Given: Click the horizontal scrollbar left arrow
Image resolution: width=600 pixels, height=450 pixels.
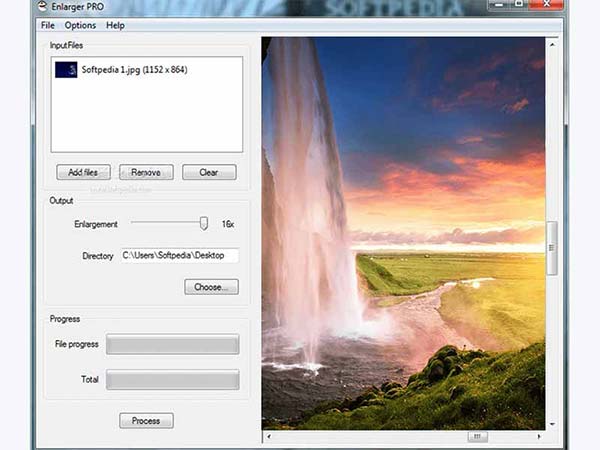Looking at the screenshot, I should 269,436.
